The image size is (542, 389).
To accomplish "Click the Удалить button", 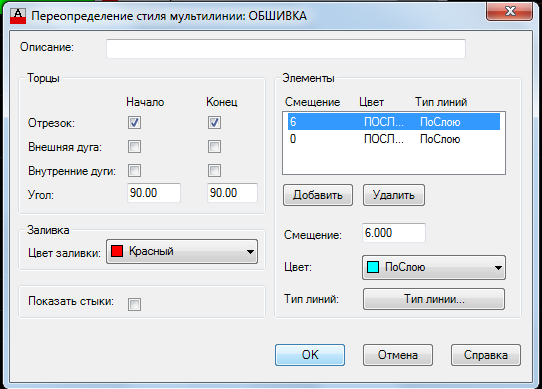I will (394, 195).
